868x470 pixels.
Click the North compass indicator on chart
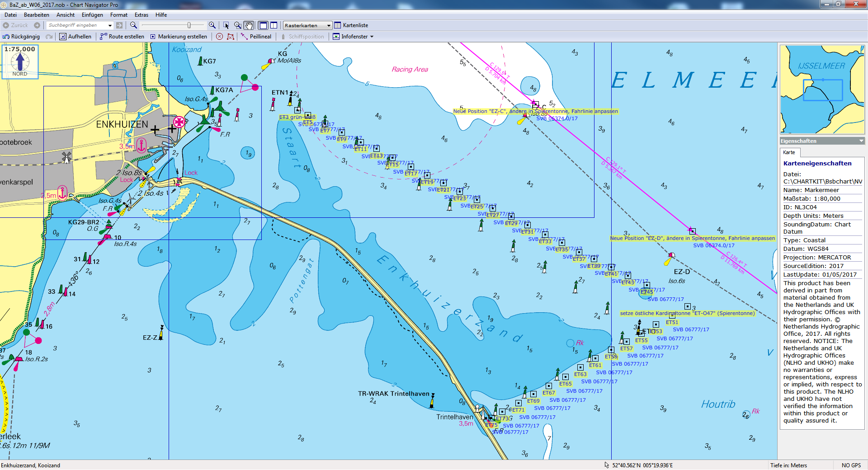[20, 62]
